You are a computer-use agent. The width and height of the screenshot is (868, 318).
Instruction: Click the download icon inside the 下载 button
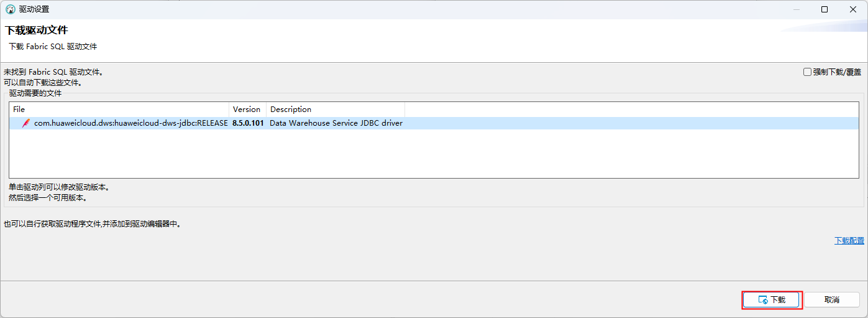[x=764, y=300]
